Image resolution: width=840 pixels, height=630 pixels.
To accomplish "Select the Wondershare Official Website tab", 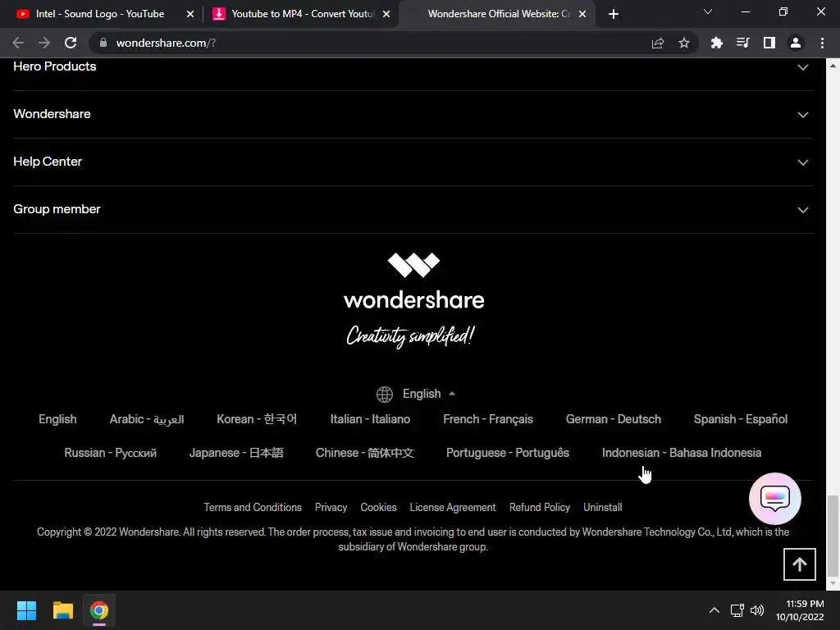I will click(498, 14).
